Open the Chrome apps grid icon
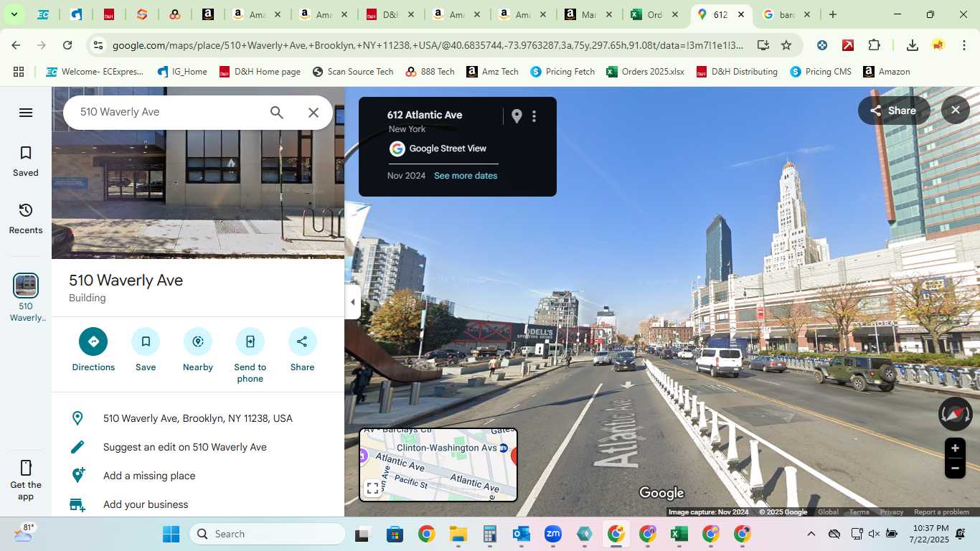This screenshot has height=551, width=980. [x=19, y=72]
